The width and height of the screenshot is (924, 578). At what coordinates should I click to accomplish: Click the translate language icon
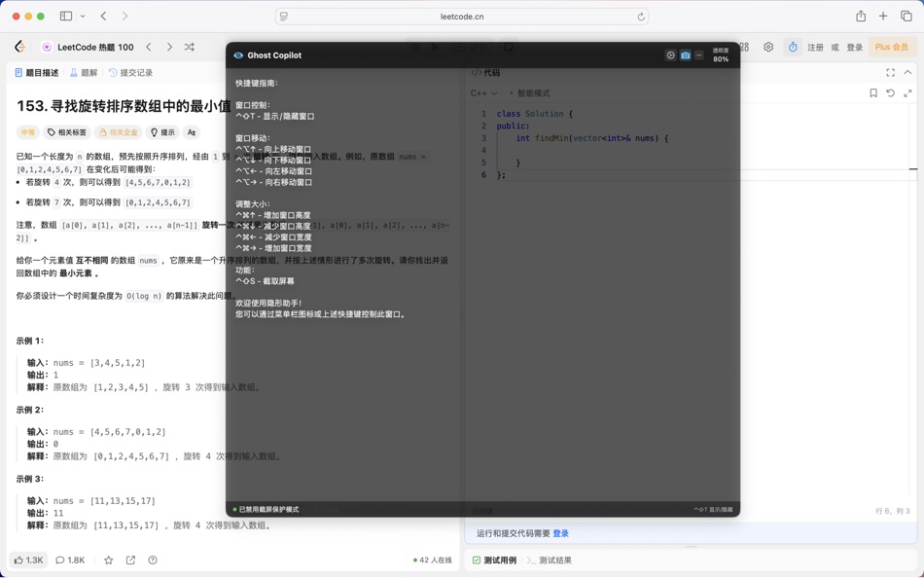[x=192, y=132]
